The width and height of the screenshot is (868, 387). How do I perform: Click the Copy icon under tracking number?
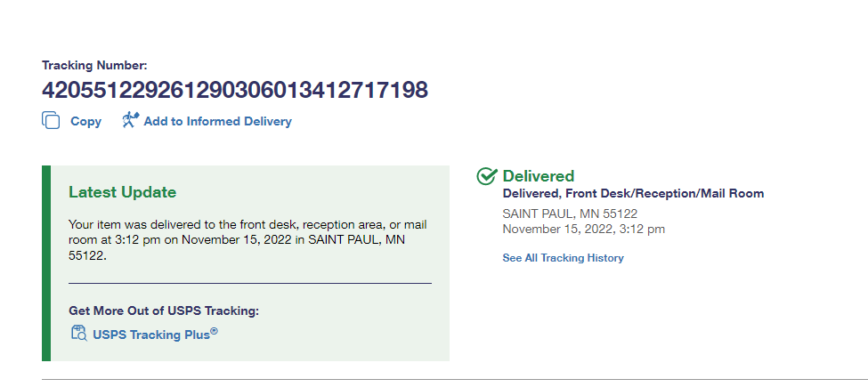coord(51,121)
